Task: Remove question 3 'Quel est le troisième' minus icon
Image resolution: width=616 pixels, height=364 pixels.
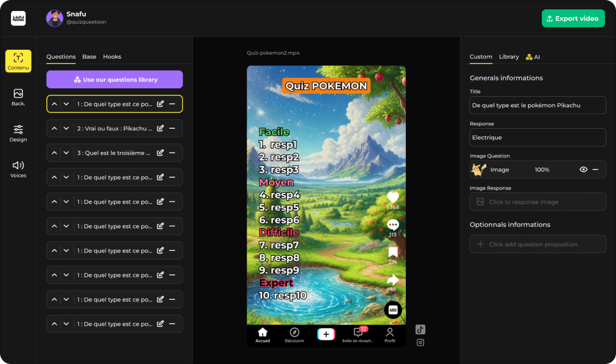Action: click(x=172, y=153)
